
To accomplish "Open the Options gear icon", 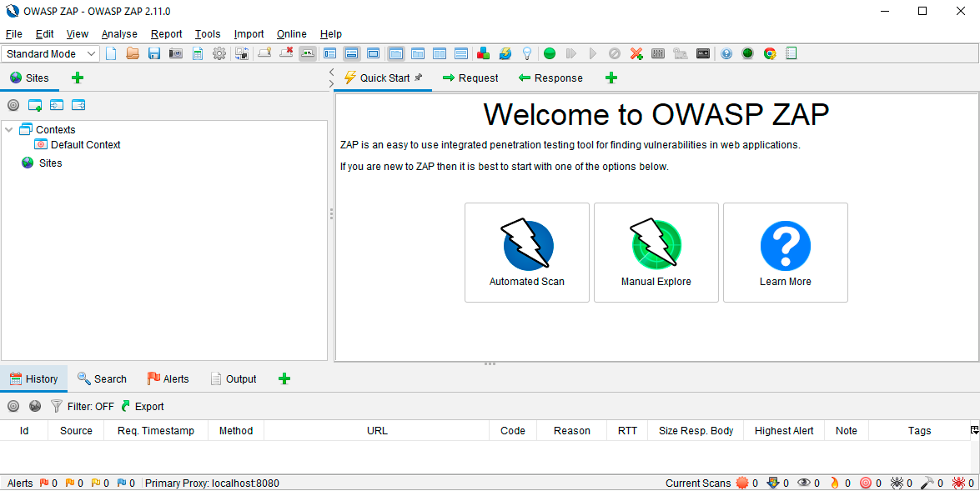I will [x=219, y=53].
